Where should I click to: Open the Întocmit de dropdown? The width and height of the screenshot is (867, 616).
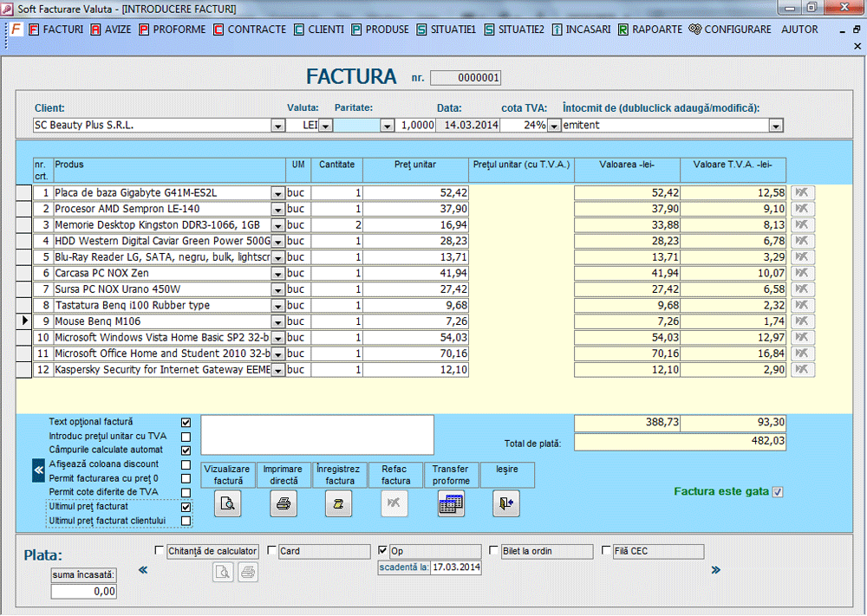(x=775, y=126)
